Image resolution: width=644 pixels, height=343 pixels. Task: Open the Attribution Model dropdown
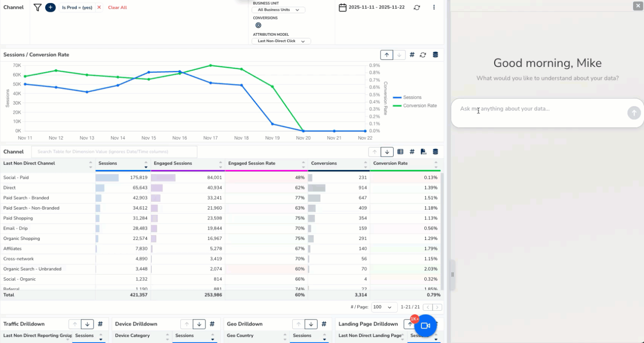click(x=281, y=41)
